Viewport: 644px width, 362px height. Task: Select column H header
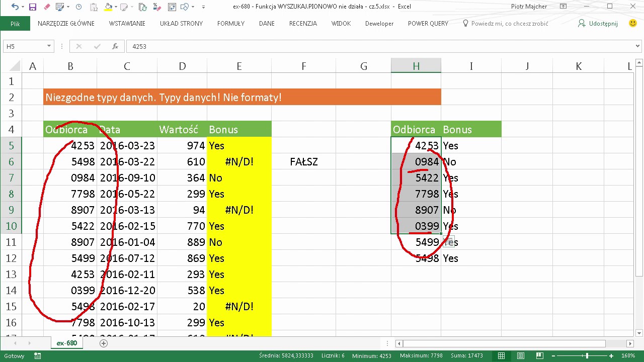(x=416, y=66)
